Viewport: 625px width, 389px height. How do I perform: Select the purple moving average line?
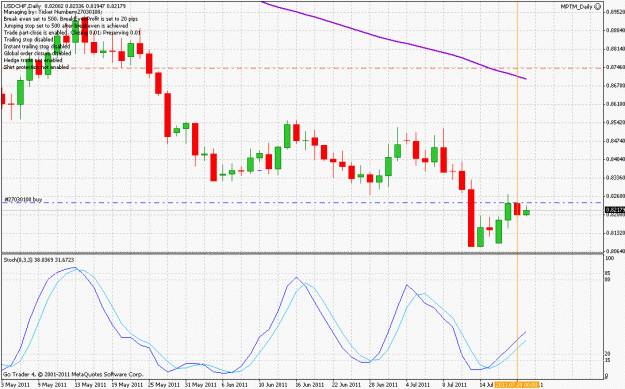click(x=394, y=41)
